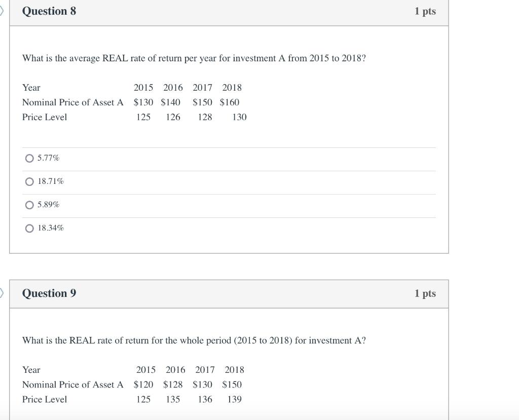Click the 1 pts label on Question 9

pos(425,293)
